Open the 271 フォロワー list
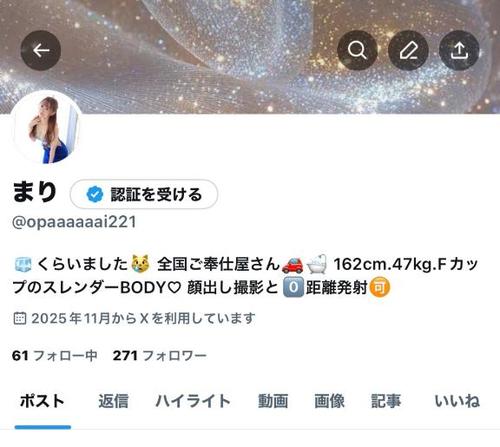The height and width of the screenshot is (447, 500). point(160,356)
